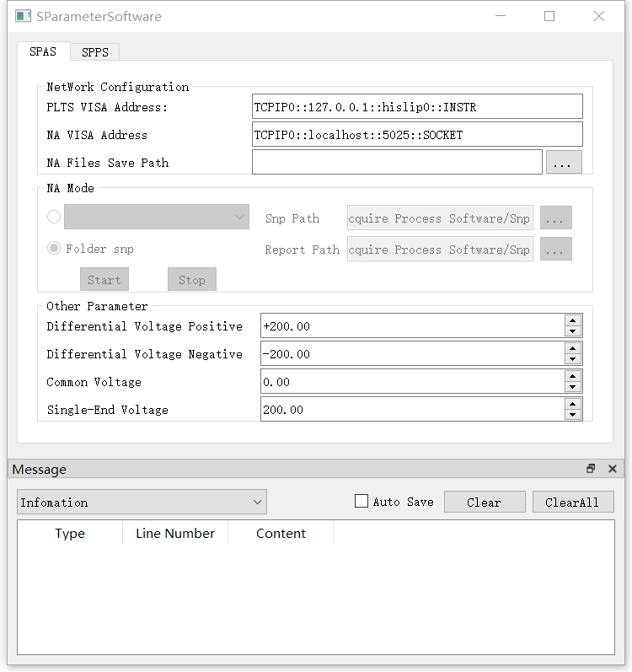Select the first NA Mode radio button
Screen dimensions: 632x672
(x=55, y=218)
